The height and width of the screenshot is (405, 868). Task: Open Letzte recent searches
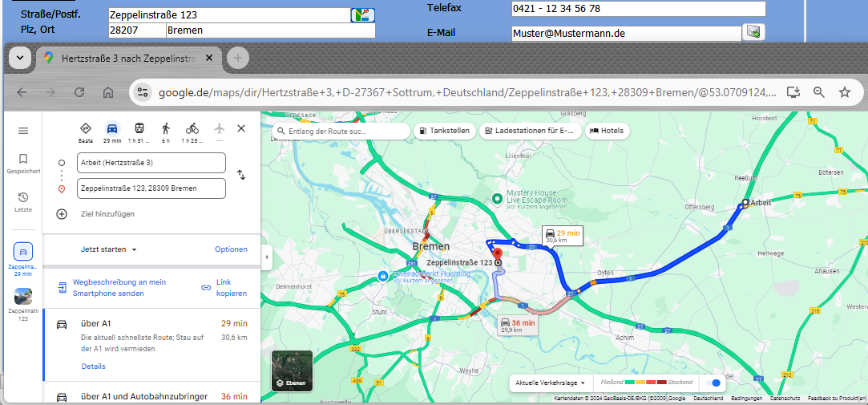pyautogui.click(x=23, y=203)
